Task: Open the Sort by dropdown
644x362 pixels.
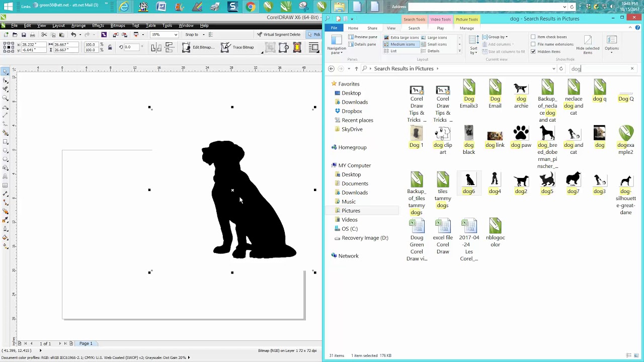Action: [x=473, y=45]
